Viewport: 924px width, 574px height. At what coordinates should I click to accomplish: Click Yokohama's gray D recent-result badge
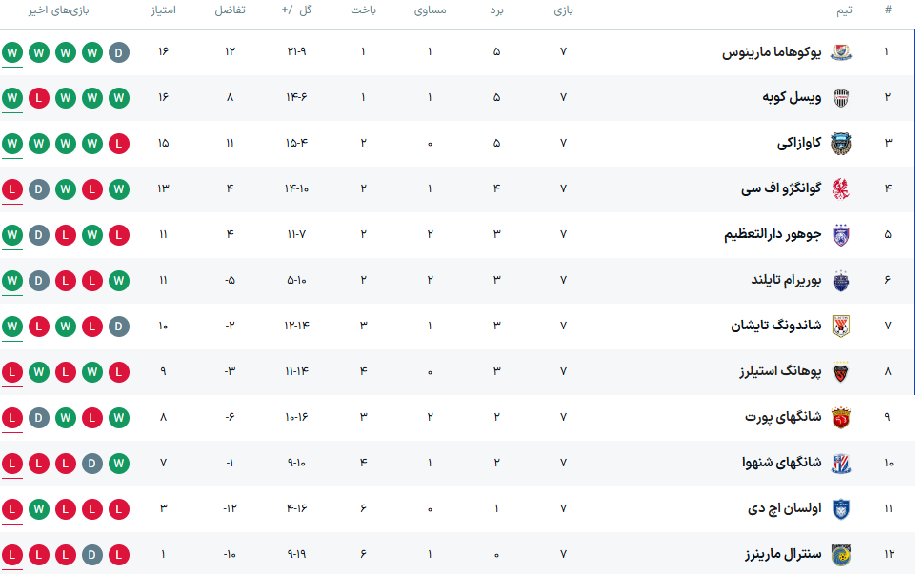click(x=119, y=52)
